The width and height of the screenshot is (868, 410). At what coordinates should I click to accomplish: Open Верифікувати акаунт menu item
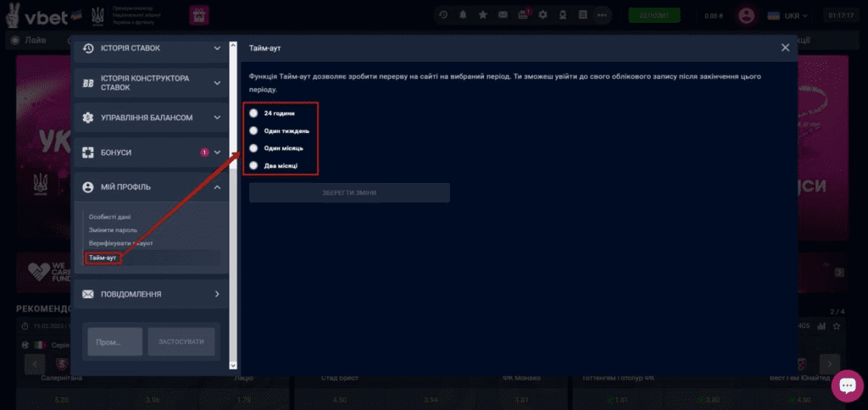coord(120,243)
